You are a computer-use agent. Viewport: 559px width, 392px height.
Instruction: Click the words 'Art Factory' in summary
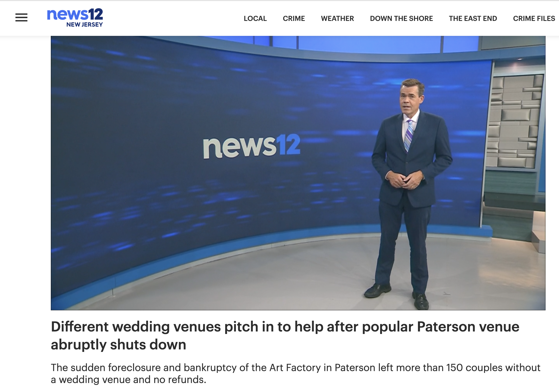point(295,368)
